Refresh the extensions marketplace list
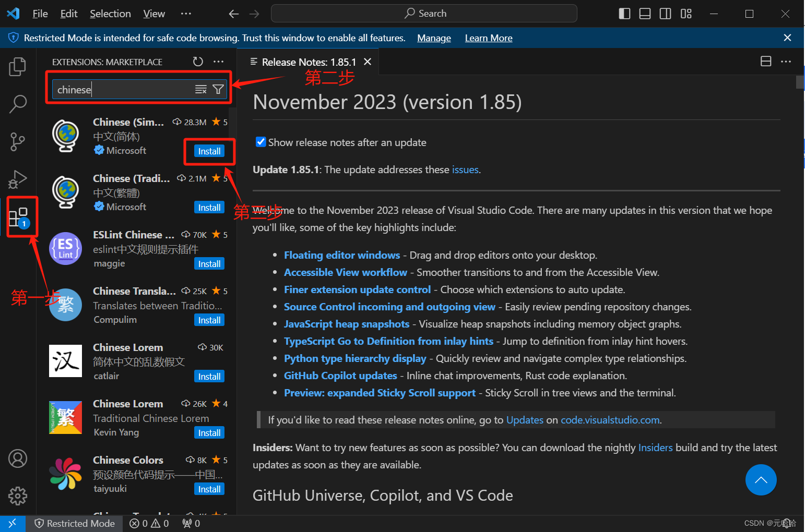 tap(198, 61)
